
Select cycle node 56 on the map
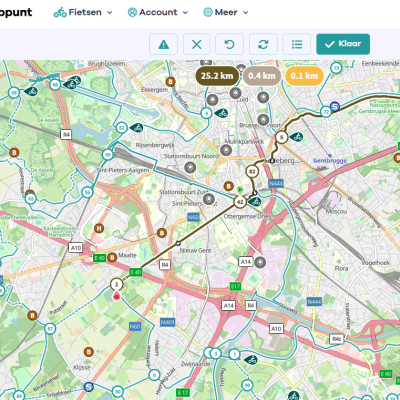point(87,192)
